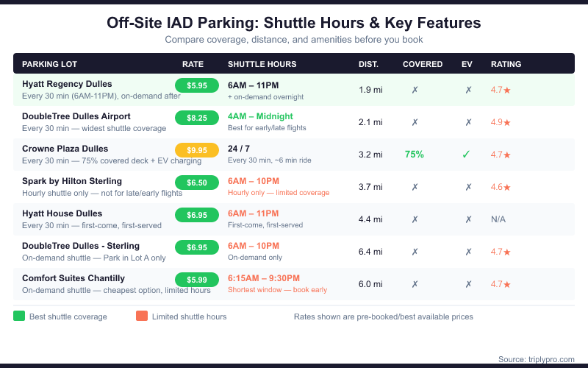Click the green Best shuttle coverage legend swatch
The height and width of the screenshot is (368, 588).
coord(19,316)
